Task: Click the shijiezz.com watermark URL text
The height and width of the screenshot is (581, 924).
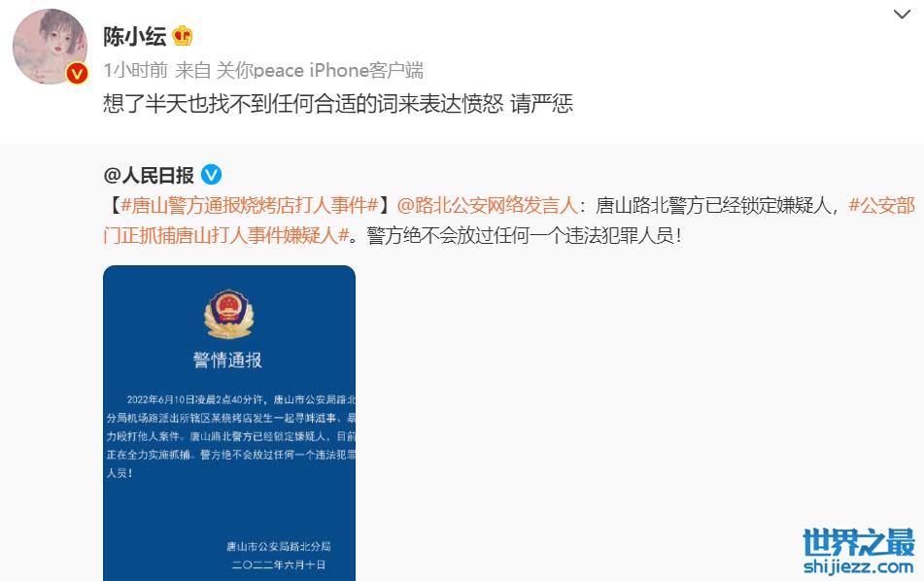Action: [859, 566]
